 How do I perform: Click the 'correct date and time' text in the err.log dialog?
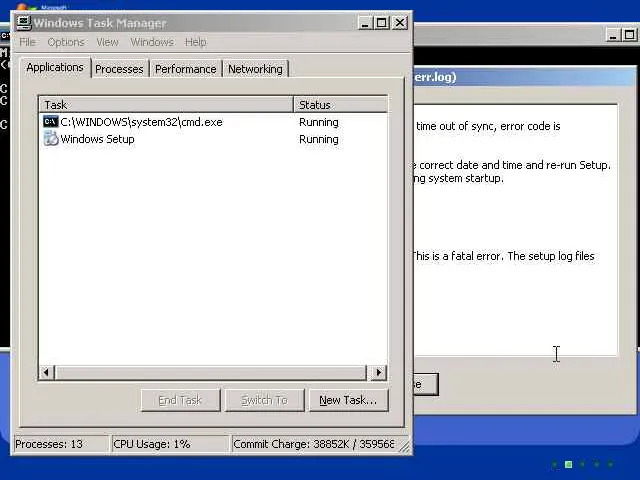click(x=471, y=165)
